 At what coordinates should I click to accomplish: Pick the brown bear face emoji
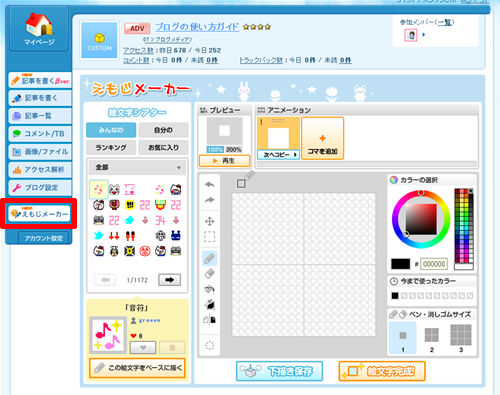(114, 205)
